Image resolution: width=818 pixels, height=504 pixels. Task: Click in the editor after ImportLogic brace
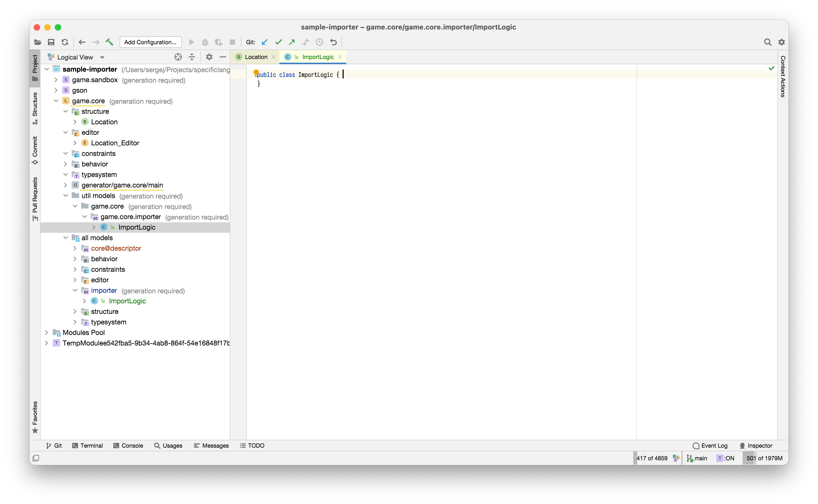(343, 75)
